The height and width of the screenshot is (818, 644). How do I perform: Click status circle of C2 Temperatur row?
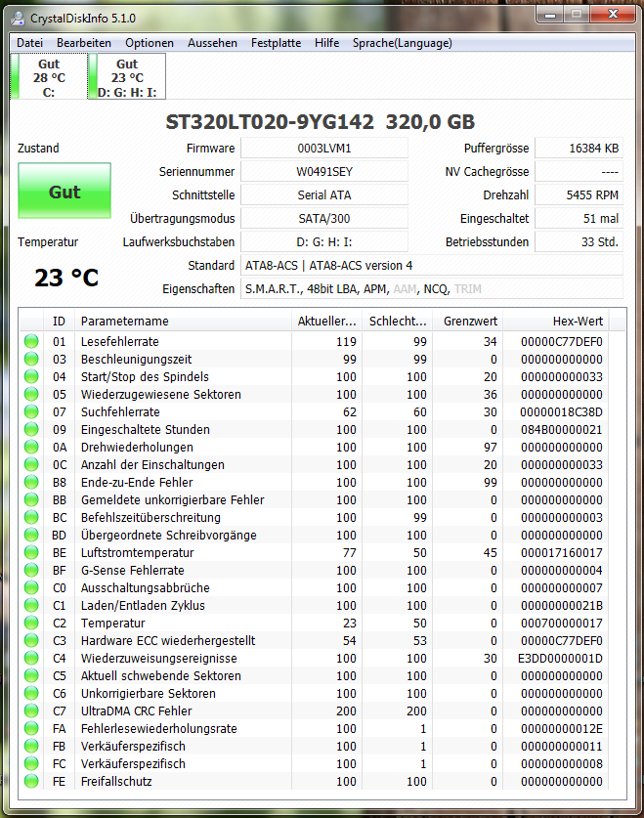click(31, 623)
